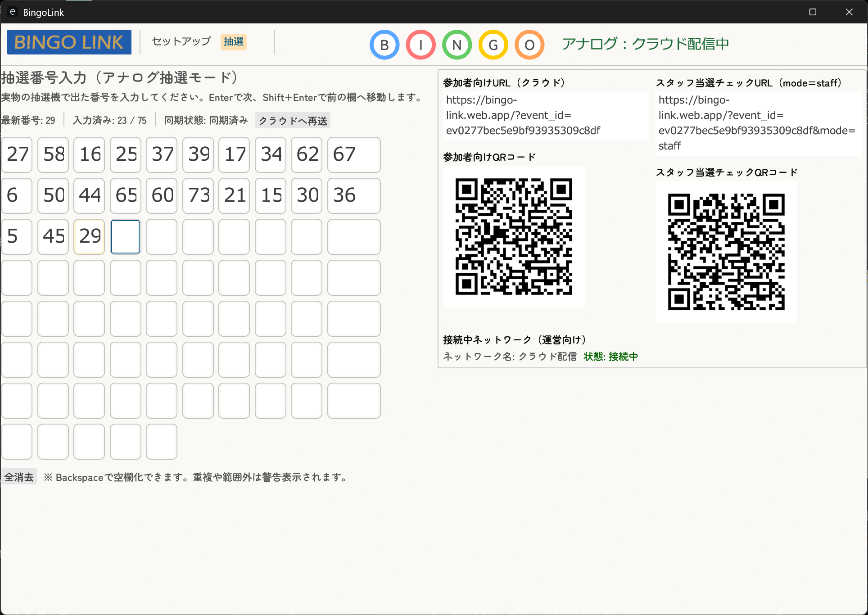Select the number field containing 34
This screenshot has width=868, height=615.
271,155
